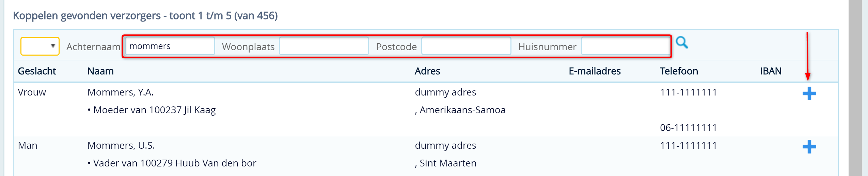Select the name Mommers, U.S.
868x176 pixels.
[x=121, y=145]
